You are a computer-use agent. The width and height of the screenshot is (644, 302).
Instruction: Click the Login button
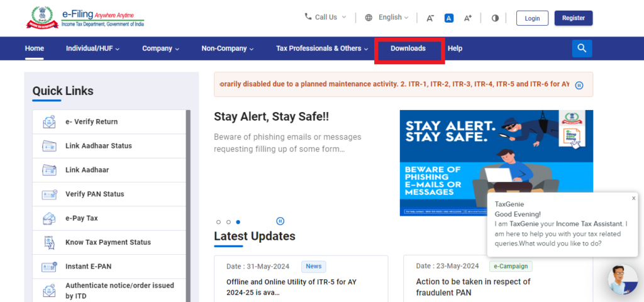[x=532, y=18]
